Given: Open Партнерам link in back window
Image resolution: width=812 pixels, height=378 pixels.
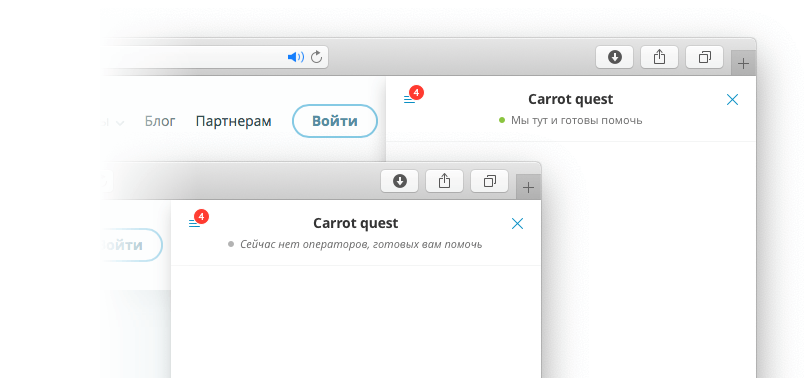Looking at the screenshot, I should coord(234,121).
